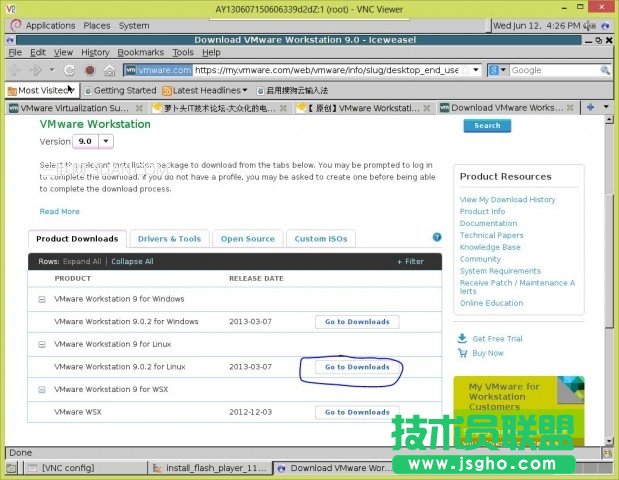The height and width of the screenshot is (480, 619).
Task: Open the Places menu in top panel
Action: click(x=97, y=26)
